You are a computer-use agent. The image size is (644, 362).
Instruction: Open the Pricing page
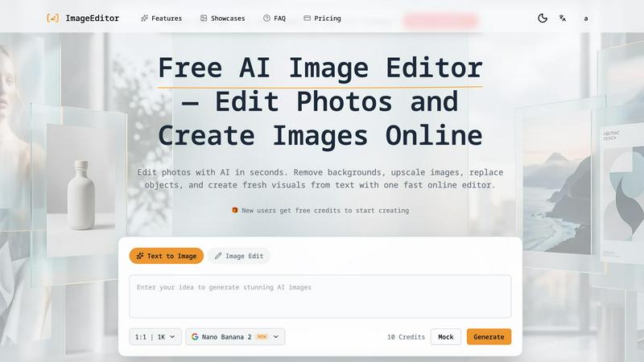(323, 18)
